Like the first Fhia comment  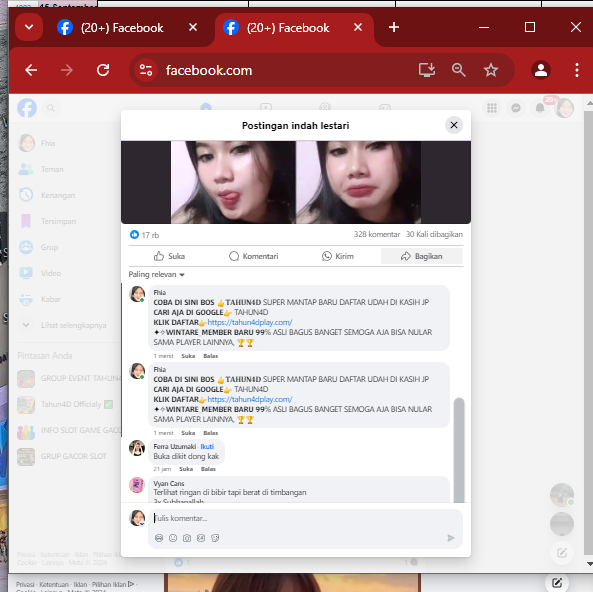(x=188, y=356)
